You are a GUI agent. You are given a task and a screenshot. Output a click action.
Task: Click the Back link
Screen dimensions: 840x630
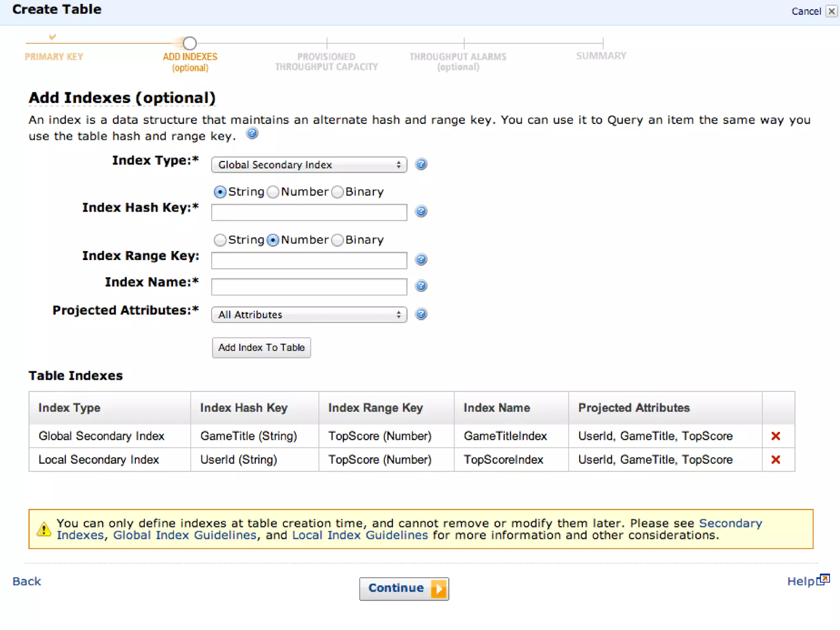[x=27, y=581]
